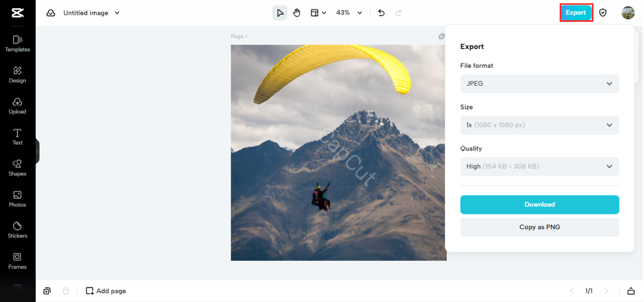Duplicate page icon above canvas
The image size is (644, 302).
(442, 36)
